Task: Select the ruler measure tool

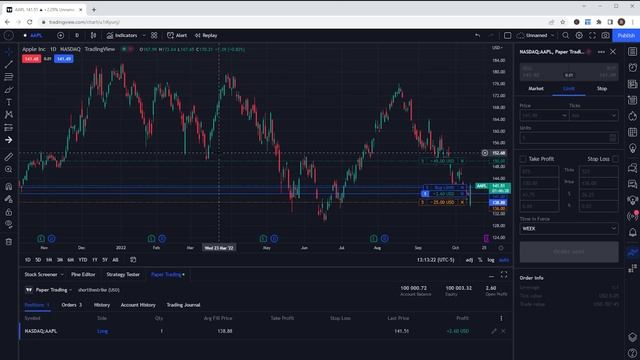Action: click(9, 157)
